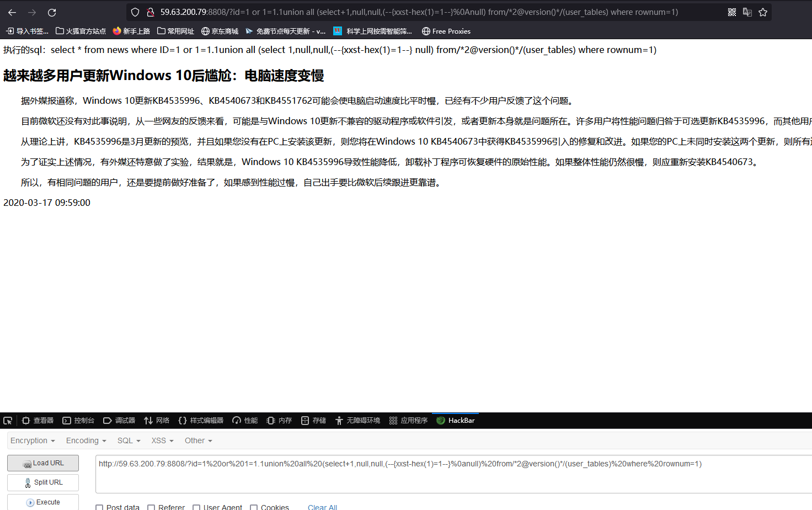Expand the Encoding dropdown in HackBar
The height and width of the screenshot is (510, 812).
tap(86, 440)
